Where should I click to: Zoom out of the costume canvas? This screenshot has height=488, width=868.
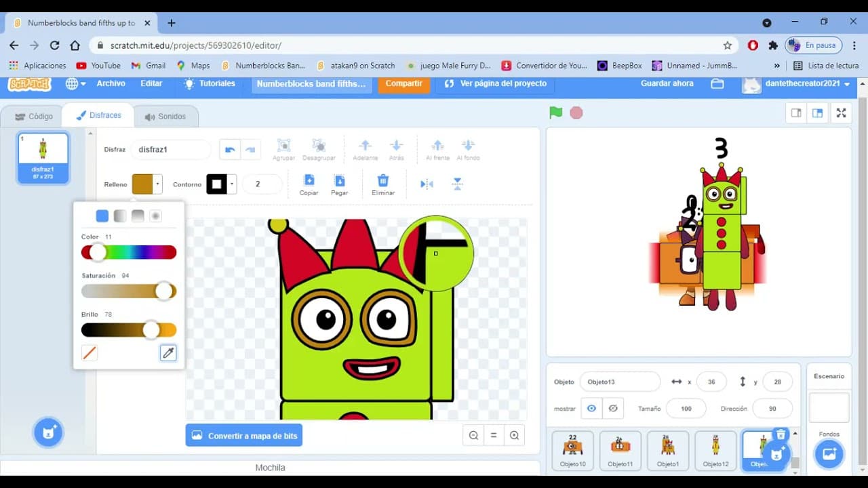473,436
